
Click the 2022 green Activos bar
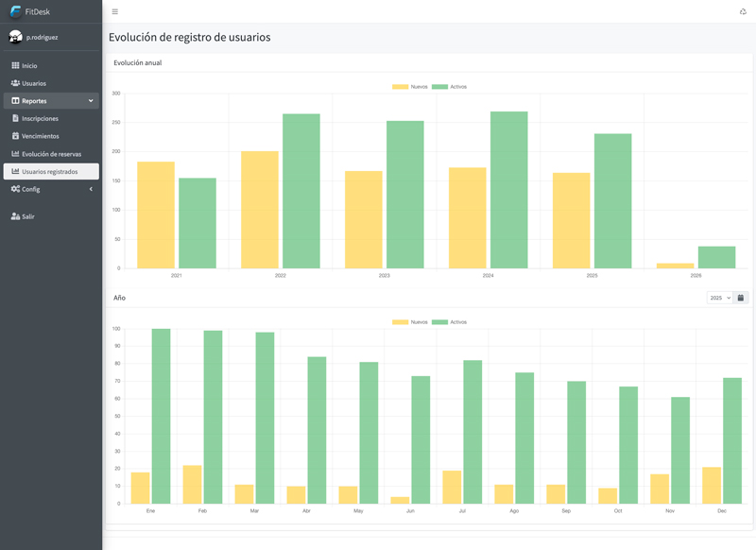301,191
